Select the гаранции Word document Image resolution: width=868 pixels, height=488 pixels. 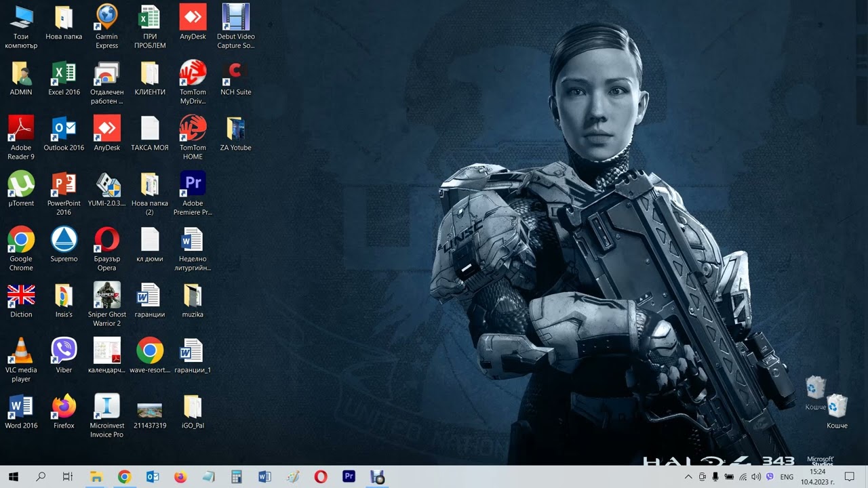(150, 301)
